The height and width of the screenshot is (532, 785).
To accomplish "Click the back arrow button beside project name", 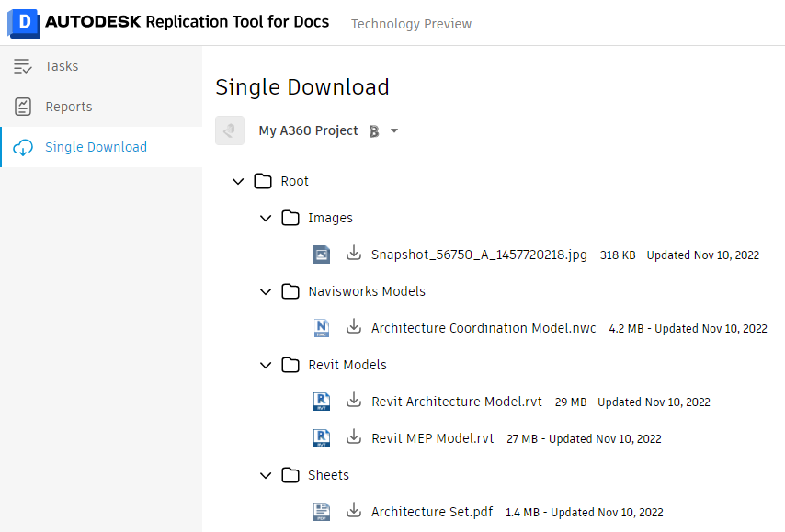I will [230, 130].
